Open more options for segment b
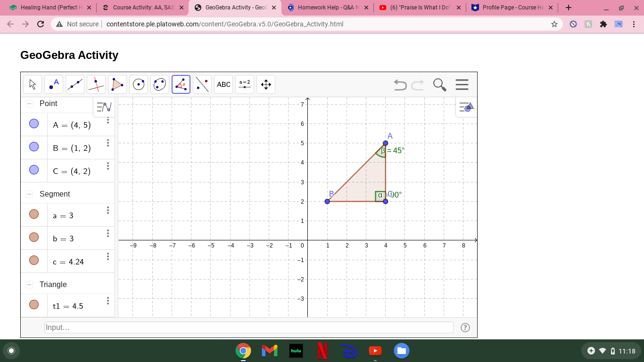644x362 pixels. coord(108,233)
